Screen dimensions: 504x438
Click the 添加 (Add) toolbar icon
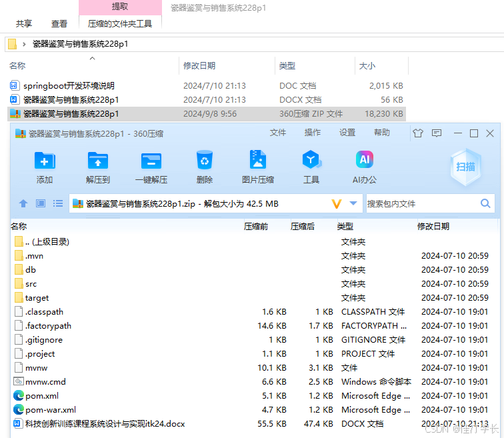click(45, 161)
